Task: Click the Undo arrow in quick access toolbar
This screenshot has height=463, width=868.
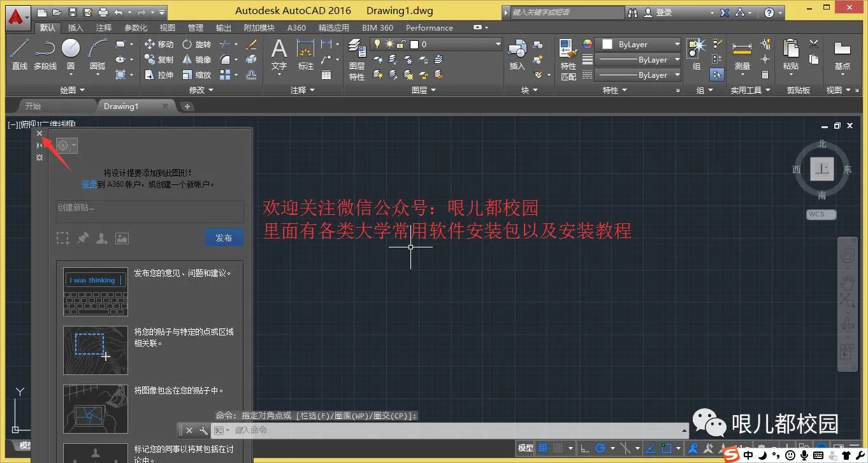Action: 119,12
